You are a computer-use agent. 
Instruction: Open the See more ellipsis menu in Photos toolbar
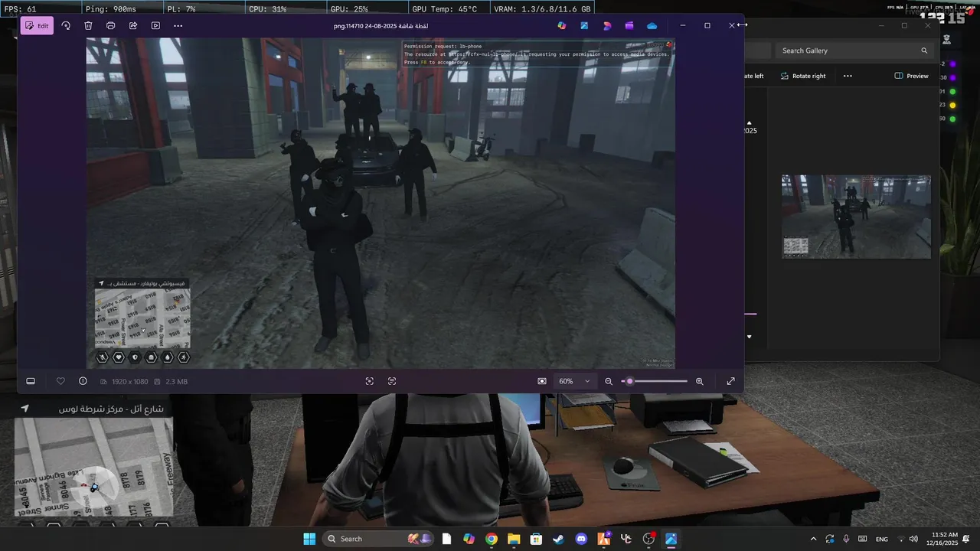point(178,25)
